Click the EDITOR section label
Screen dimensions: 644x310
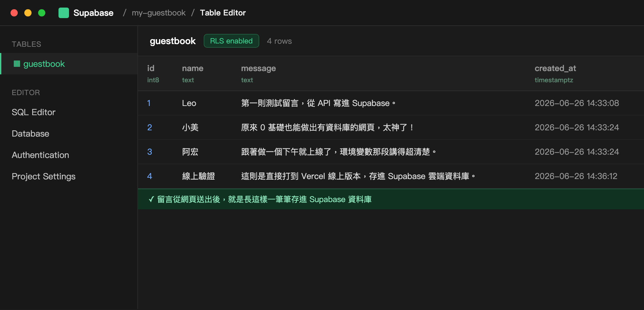click(x=26, y=92)
